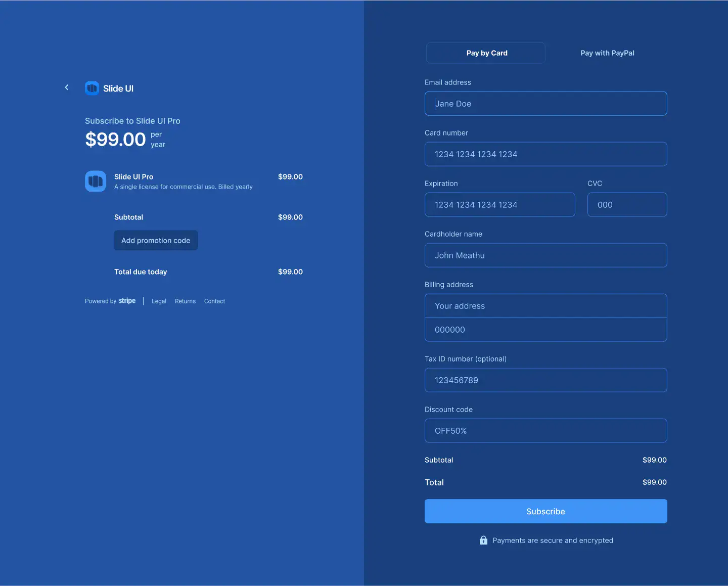Click Add promotion code button
Image resolution: width=728 pixels, height=586 pixels.
pyautogui.click(x=156, y=241)
